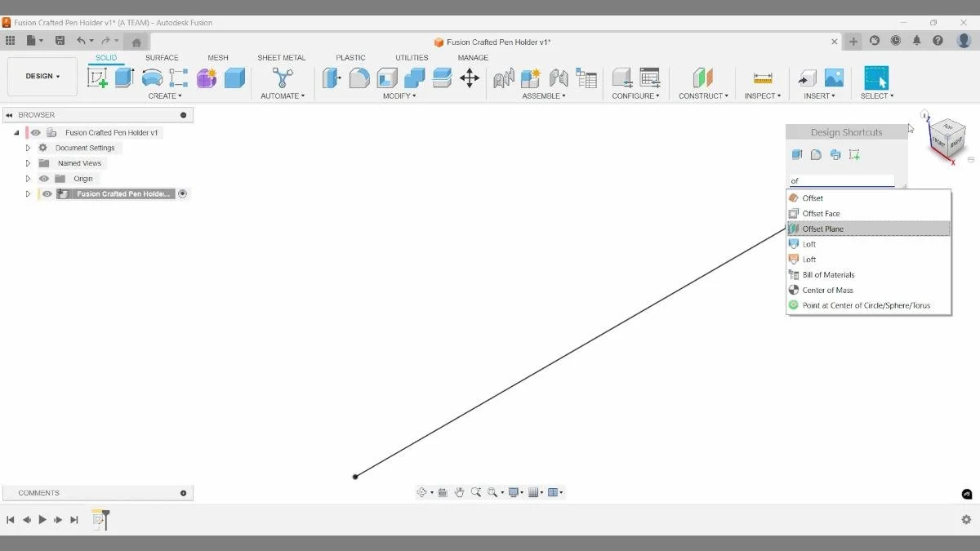
Task: Click the Design Shortcuts search input field
Action: pos(841,180)
